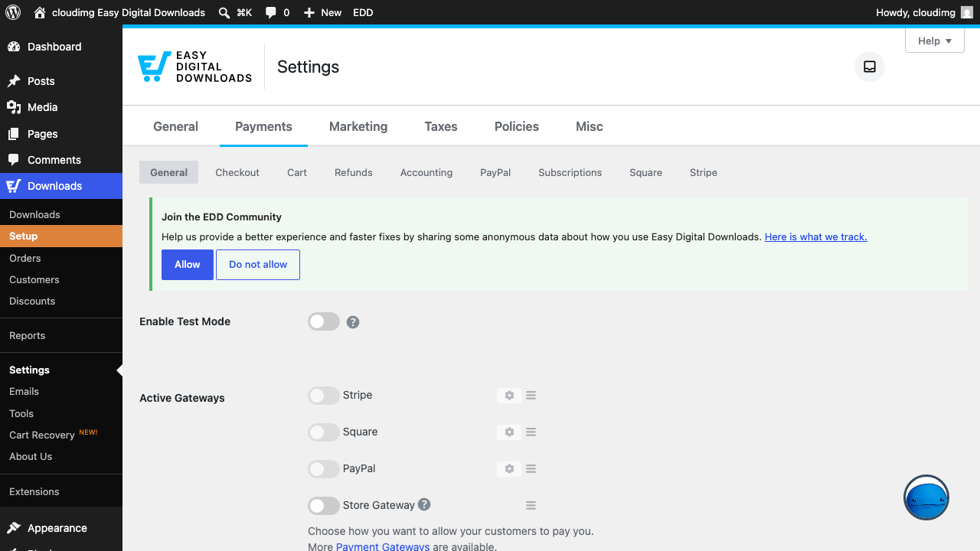980x551 pixels.
Task: Click the Allow button
Action: click(x=188, y=265)
